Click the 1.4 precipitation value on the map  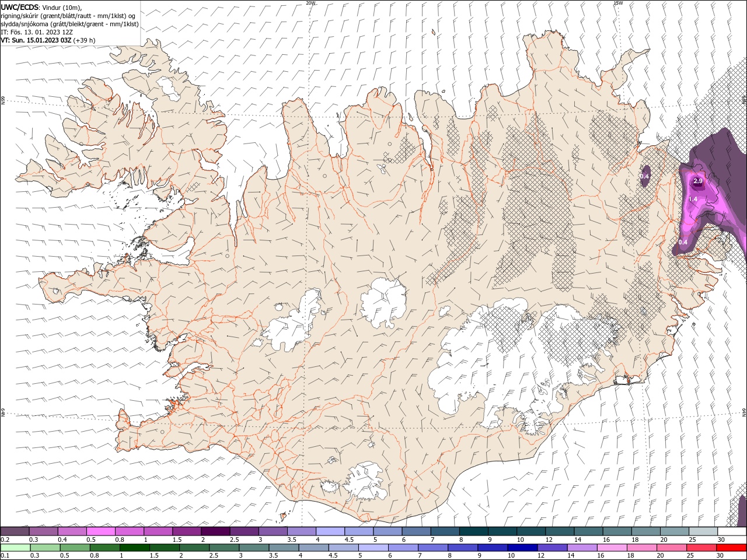pyautogui.click(x=693, y=199)
